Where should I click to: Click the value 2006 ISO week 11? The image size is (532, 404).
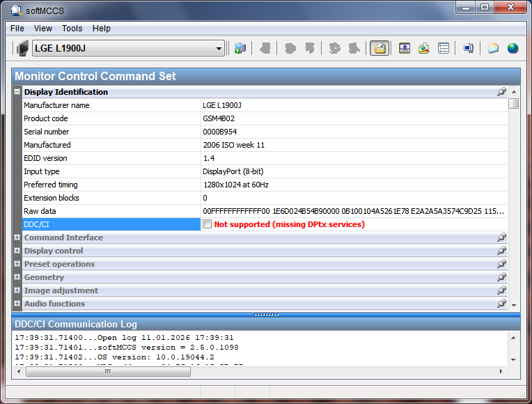234,145
